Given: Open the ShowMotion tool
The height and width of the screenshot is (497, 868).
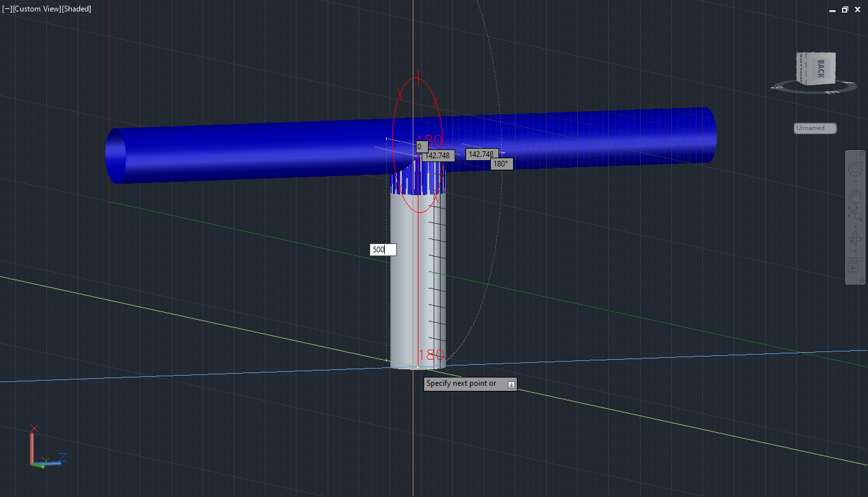Looking at the screenshot, I should click(x=854, y=264).
